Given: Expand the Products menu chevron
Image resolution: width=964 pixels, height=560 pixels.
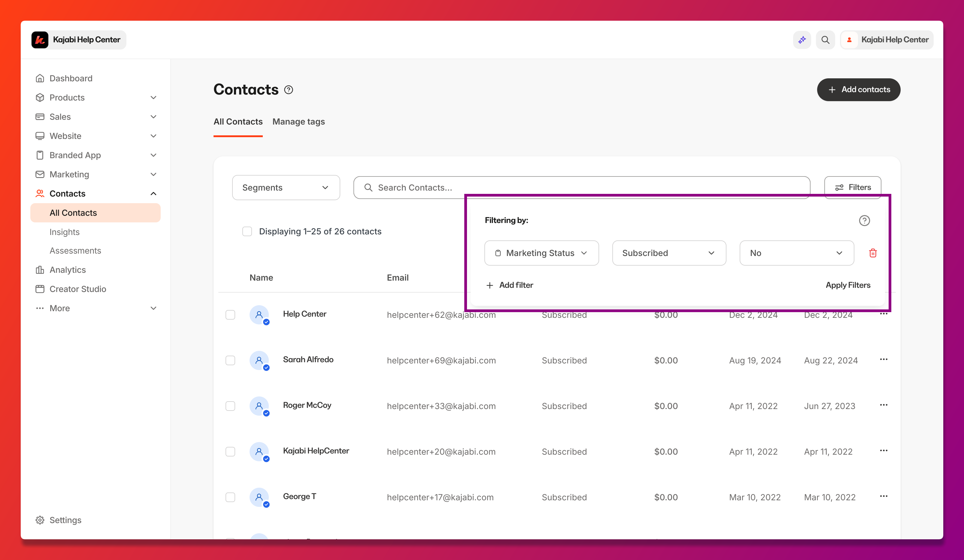Looking at the screenshot, I should 153,98.
